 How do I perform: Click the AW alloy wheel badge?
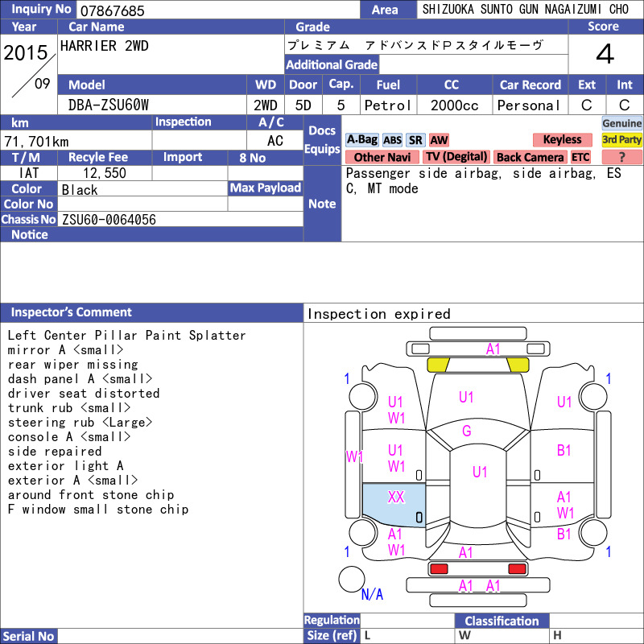[x=439, y=140]
